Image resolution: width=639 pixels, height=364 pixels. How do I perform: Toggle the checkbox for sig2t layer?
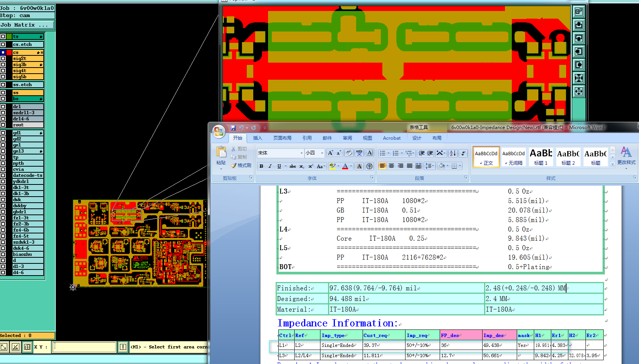tap(3, 58)
